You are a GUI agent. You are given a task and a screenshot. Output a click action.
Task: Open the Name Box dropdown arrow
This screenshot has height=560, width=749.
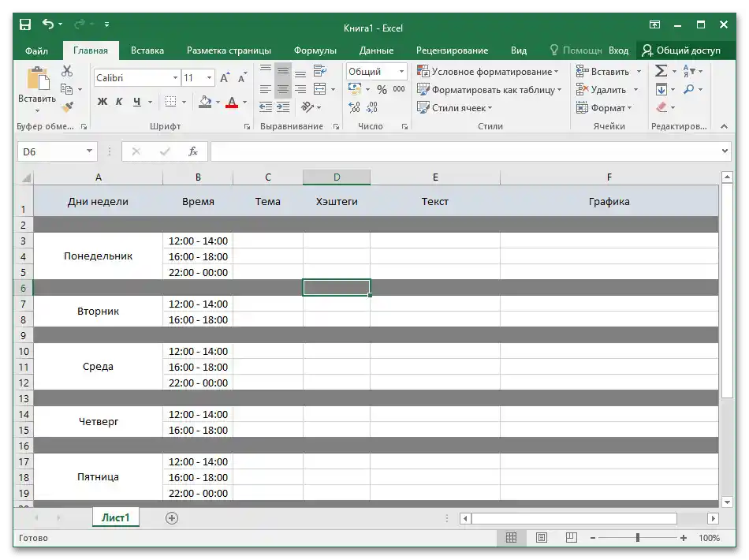tap(89, 151)
